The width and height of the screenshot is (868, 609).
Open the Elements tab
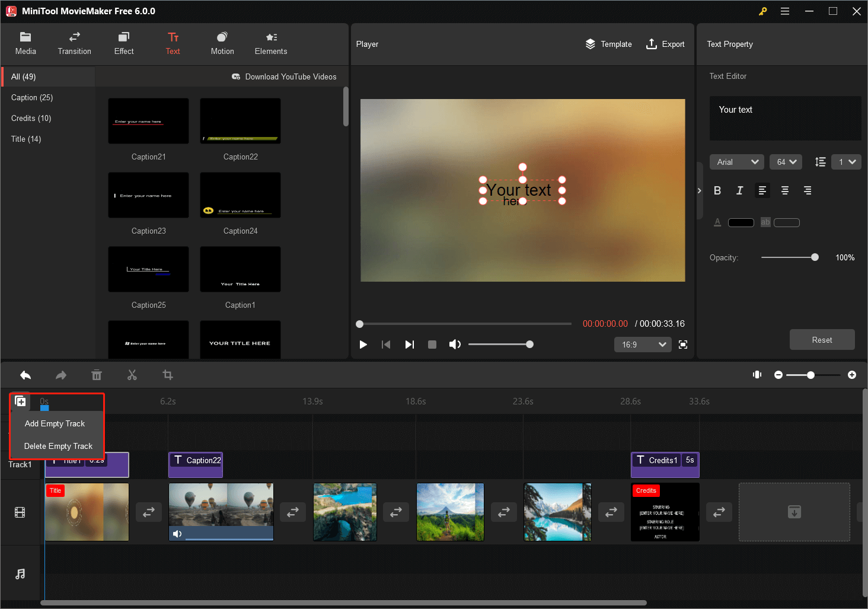pos(271,44)
